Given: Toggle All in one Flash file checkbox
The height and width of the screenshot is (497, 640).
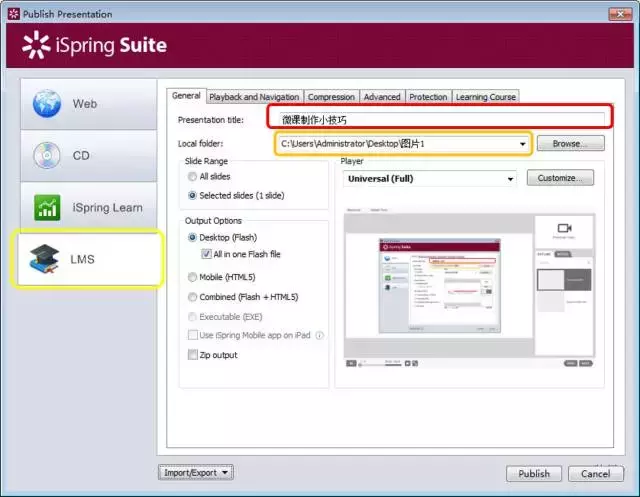Looking at the screenshot, I should point(206,254).
